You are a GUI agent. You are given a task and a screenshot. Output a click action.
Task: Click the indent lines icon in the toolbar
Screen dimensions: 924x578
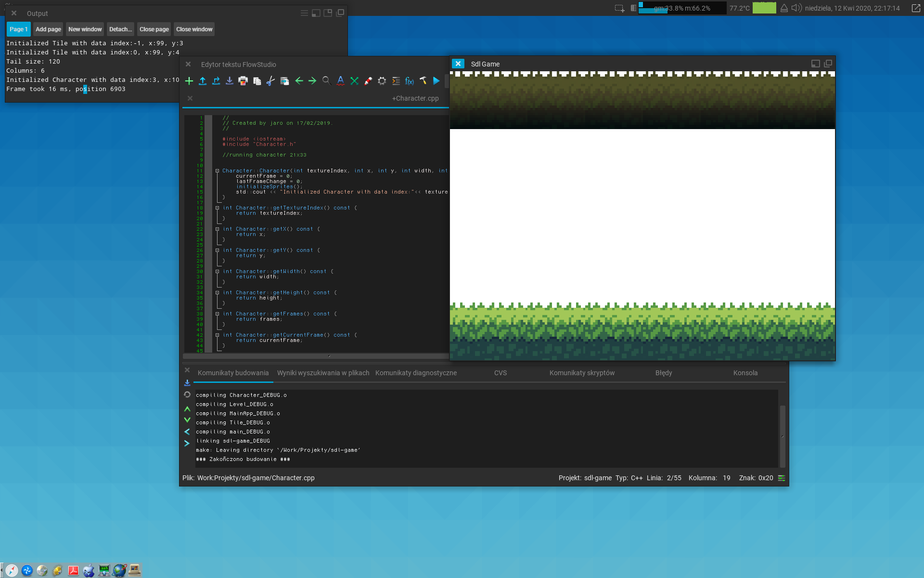[396, 81]
